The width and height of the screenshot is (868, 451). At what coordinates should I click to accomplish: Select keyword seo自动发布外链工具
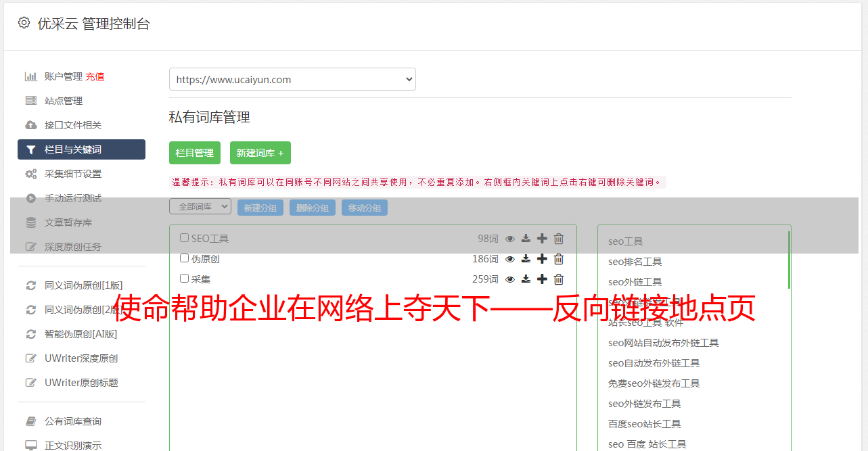(654, 363)
